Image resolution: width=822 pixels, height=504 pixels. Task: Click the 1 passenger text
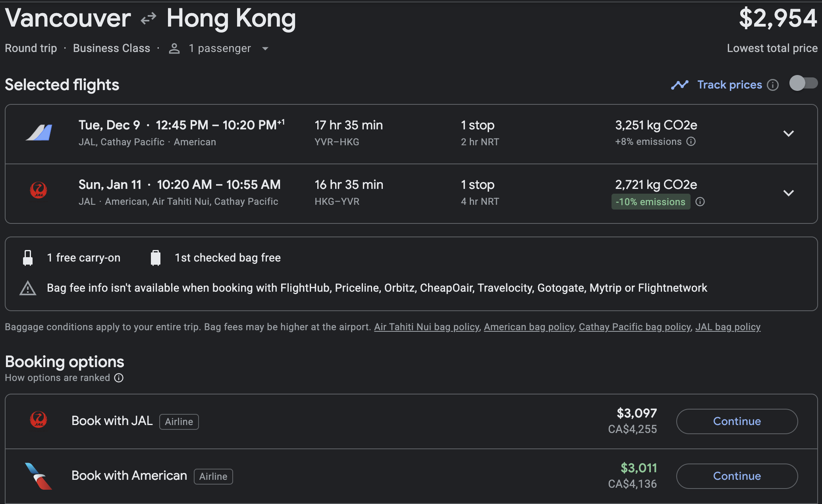point(220,48)
